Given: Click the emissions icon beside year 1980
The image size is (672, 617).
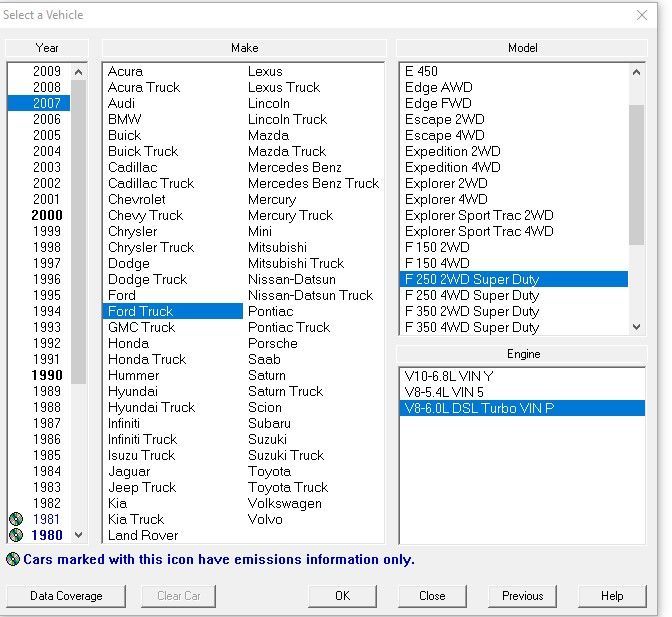Looking at the screenshot, I should click(15, 535).
